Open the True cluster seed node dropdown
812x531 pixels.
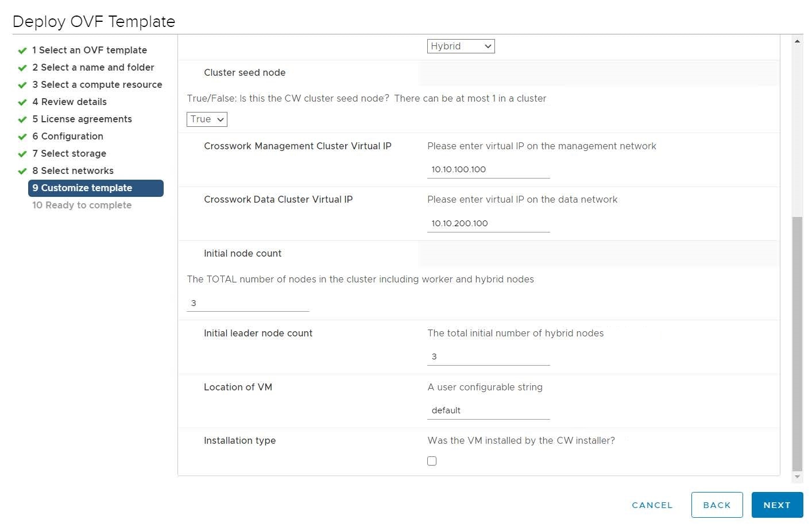pos(207,119)
